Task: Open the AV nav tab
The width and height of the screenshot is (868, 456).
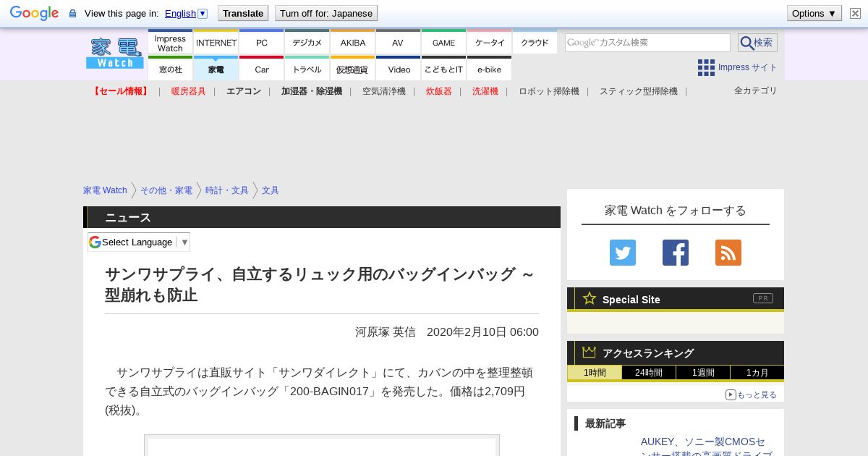Action: (398, 42)
